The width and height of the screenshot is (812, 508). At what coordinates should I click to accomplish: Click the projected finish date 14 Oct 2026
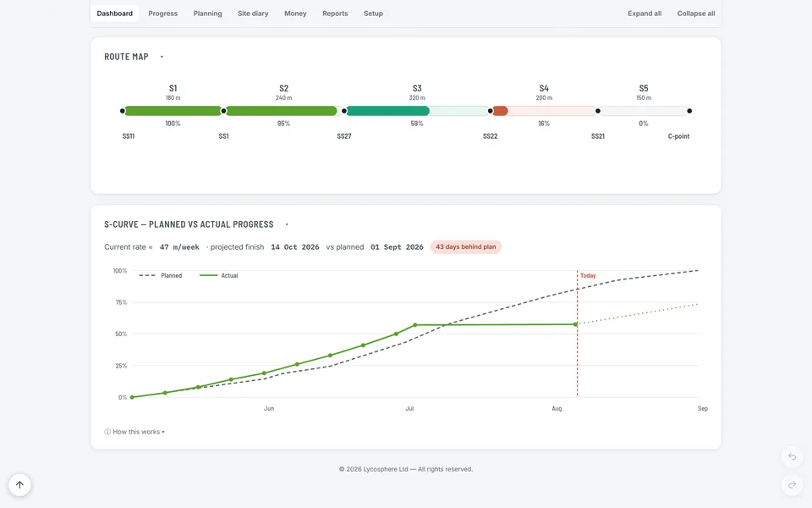(x=294, y=247)
